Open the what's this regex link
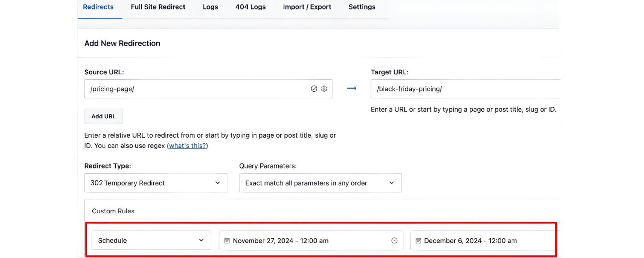The image size is (644, 258). click(x=187, y=145)
